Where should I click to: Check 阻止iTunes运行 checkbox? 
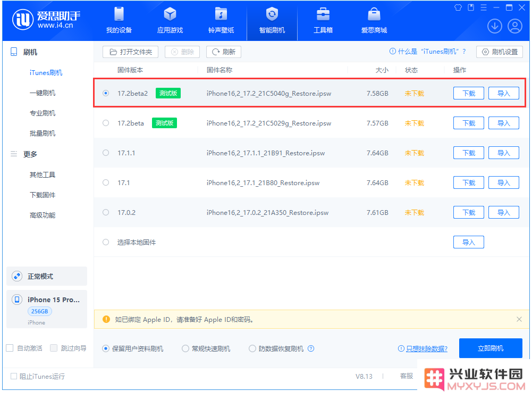(x=14, y=376)
